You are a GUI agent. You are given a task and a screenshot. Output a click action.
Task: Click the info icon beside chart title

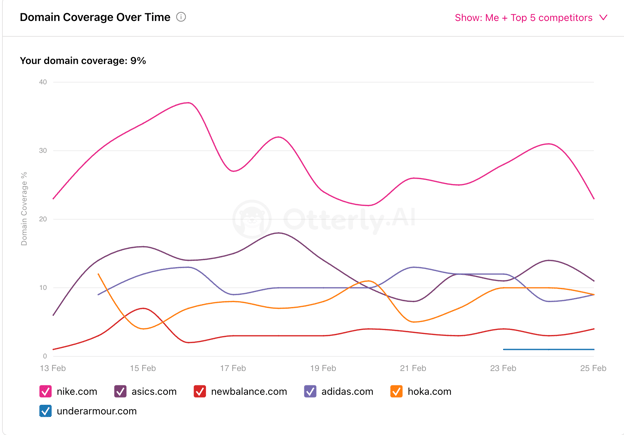(181, 17)
